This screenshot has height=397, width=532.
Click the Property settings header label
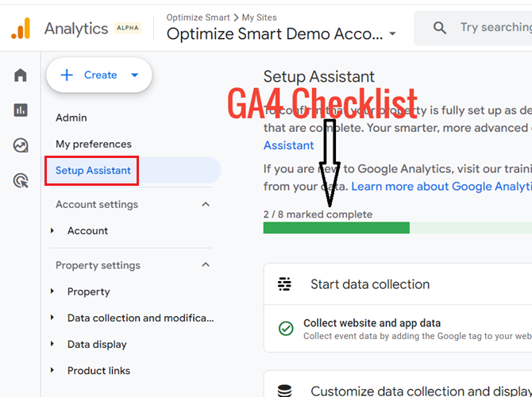tap(98, 265)
